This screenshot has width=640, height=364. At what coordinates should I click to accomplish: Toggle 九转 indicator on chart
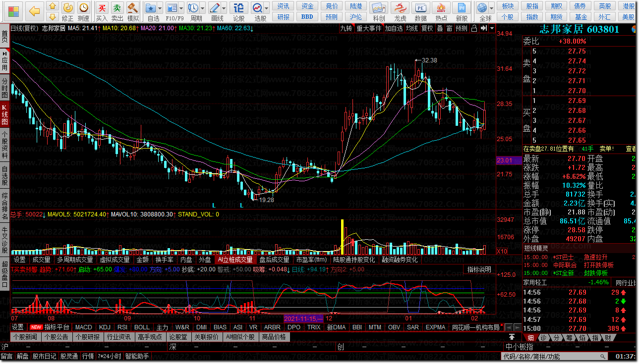coord(346,28)
